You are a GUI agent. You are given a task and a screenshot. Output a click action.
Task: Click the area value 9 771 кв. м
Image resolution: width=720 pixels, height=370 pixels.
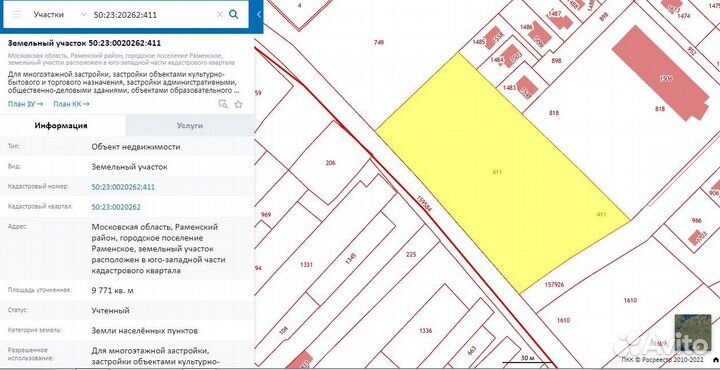tap(112, 291)
